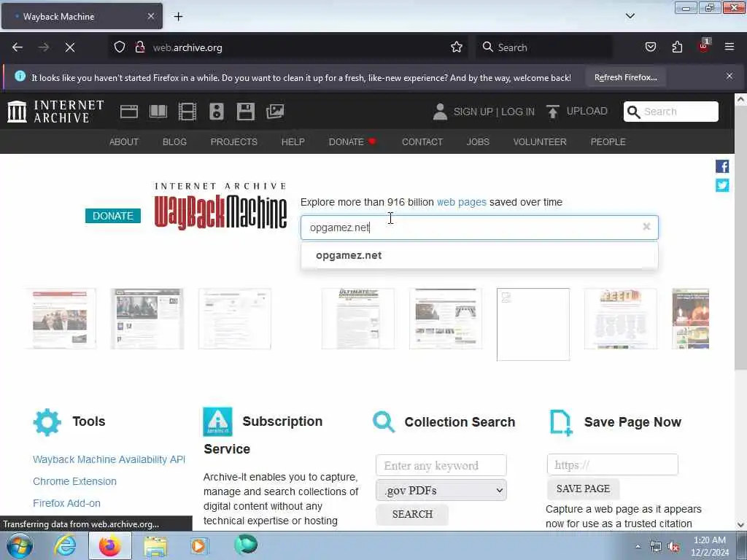Viewport: 747px width, 560px height.
Task: Select the opgamez.net autocomplete suggestion
Action: (x=479, y=255)
